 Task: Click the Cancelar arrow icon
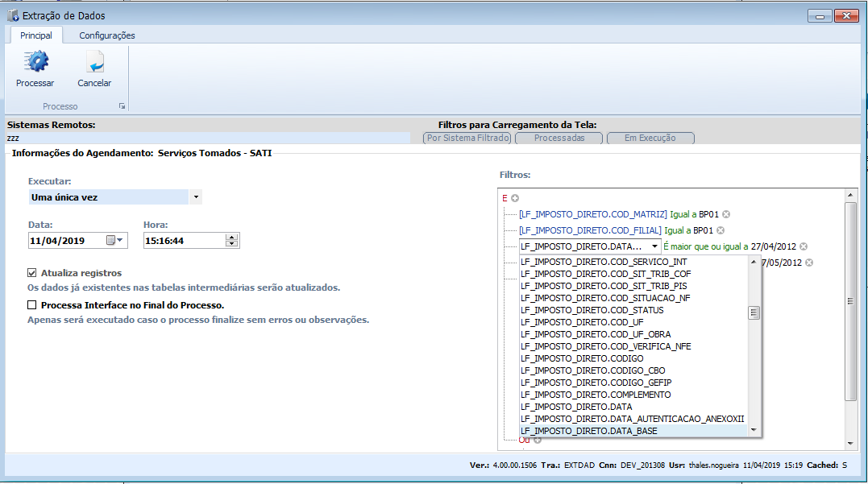[x=94, y=63]
